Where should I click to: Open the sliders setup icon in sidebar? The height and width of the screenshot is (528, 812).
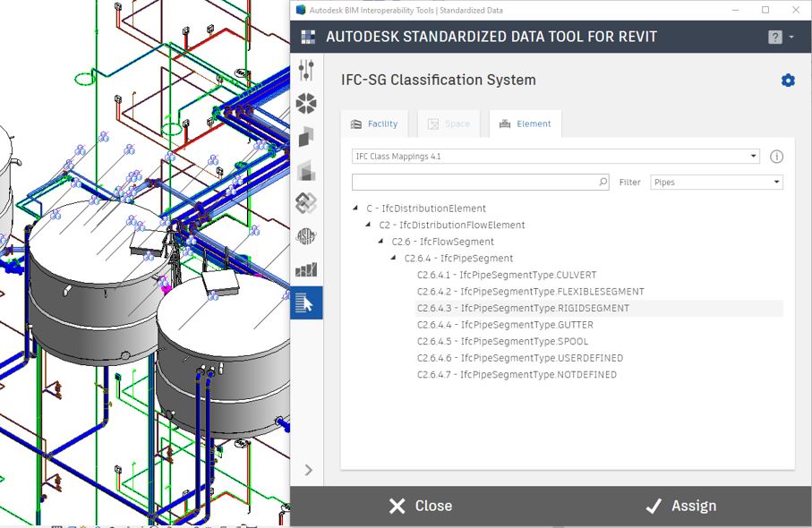pos(306,71)
